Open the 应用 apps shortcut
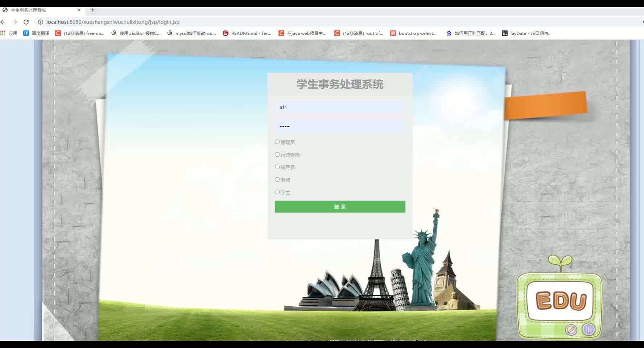This screenshot has width=644, height=348. point(9,33)
